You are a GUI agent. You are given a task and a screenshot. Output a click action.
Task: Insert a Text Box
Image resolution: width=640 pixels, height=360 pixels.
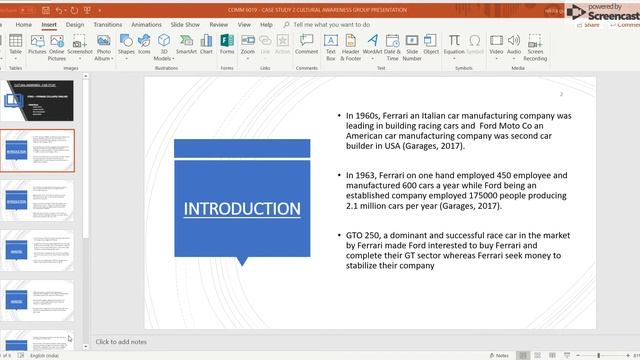click(331, 47)
